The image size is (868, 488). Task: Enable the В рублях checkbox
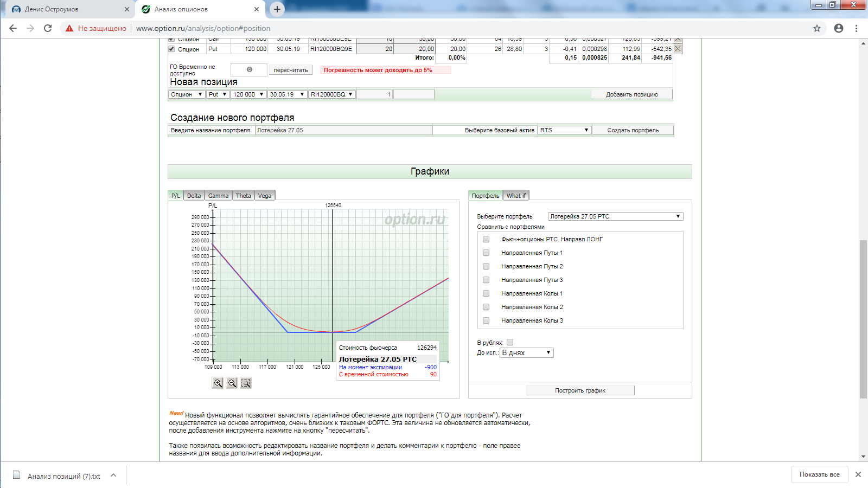coord(510,342)
